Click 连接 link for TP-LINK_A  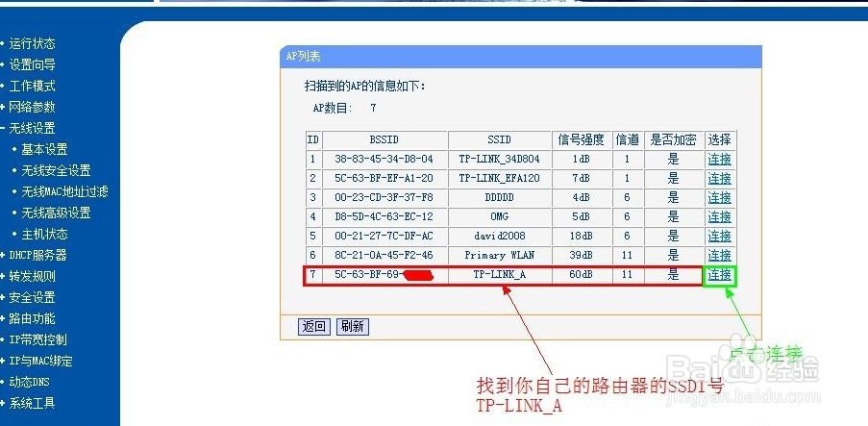tap(720, 275)
